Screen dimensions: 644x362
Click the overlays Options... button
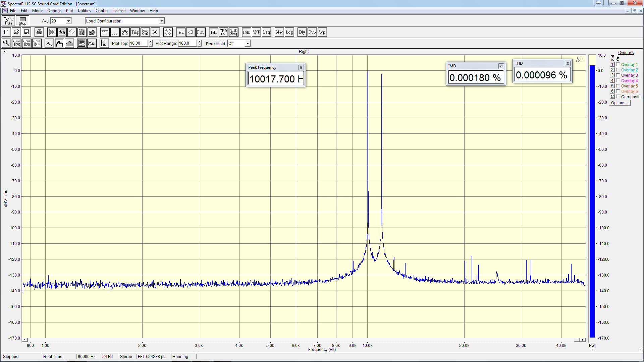pyautogui.click(x=620, y=103)
